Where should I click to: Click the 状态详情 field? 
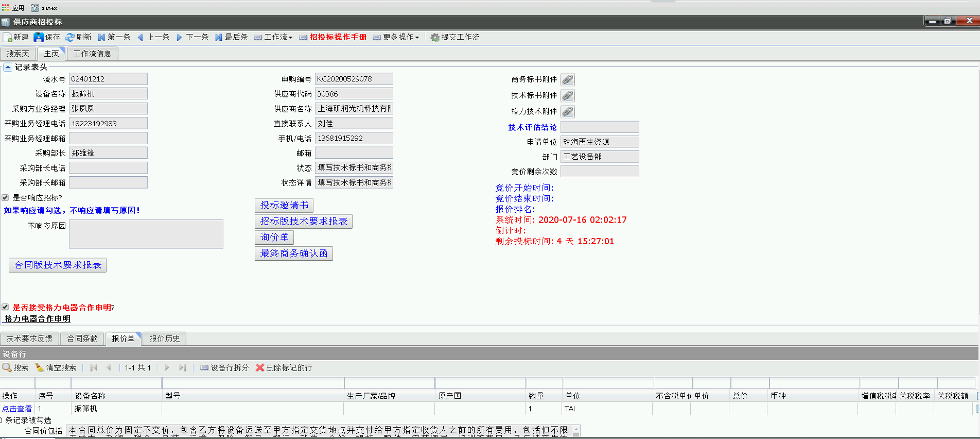pos(354,182)
